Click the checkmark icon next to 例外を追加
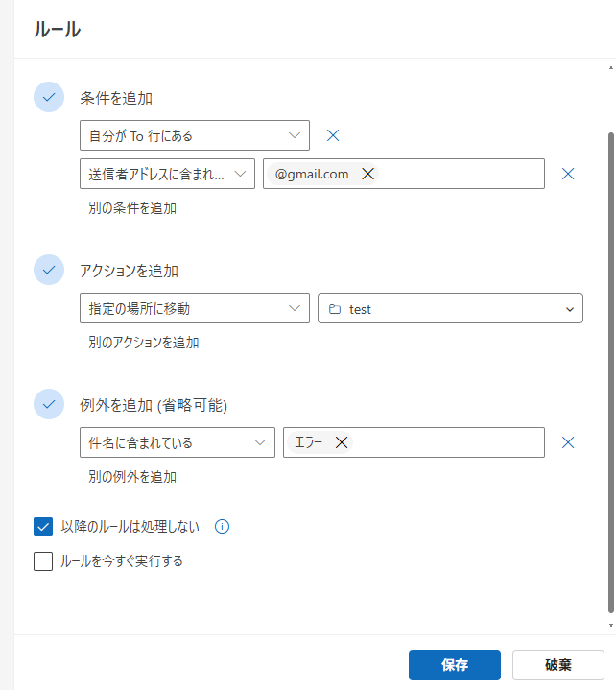The image size is (616, 690). (49, 404)
